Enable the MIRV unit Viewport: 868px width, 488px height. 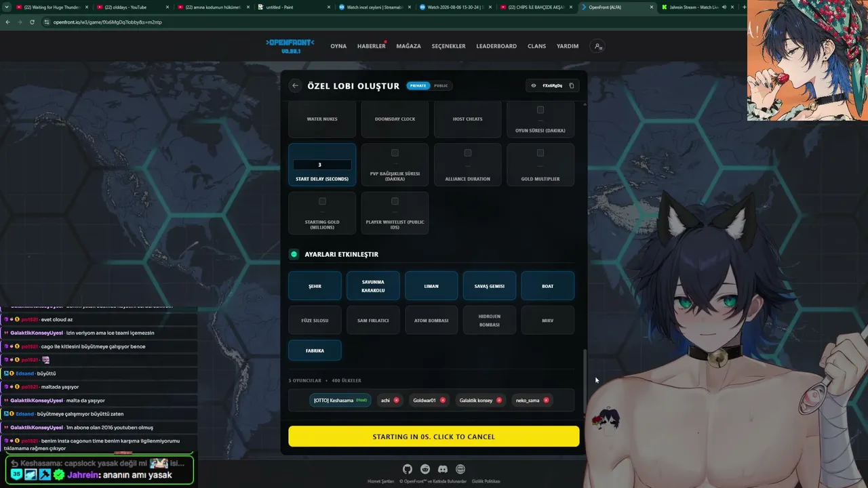click(548, 320)
